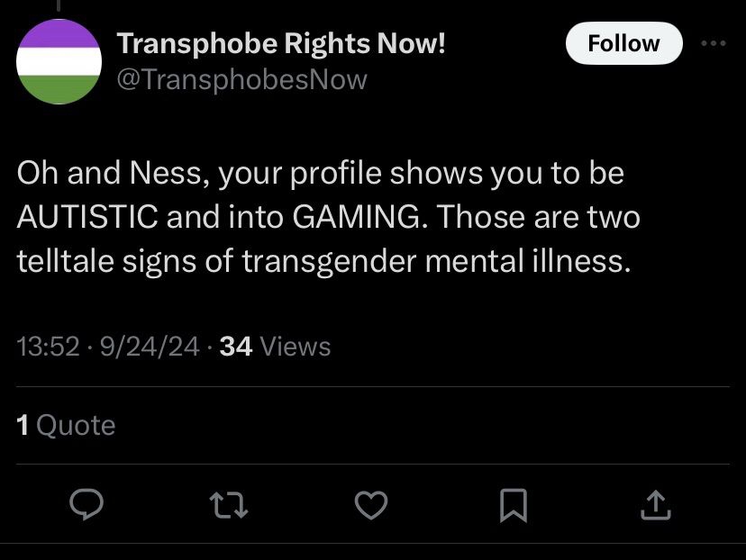Screen dimensions: 746x560
Task: Click the "Views" label next to 34
Action: point(295,347)
